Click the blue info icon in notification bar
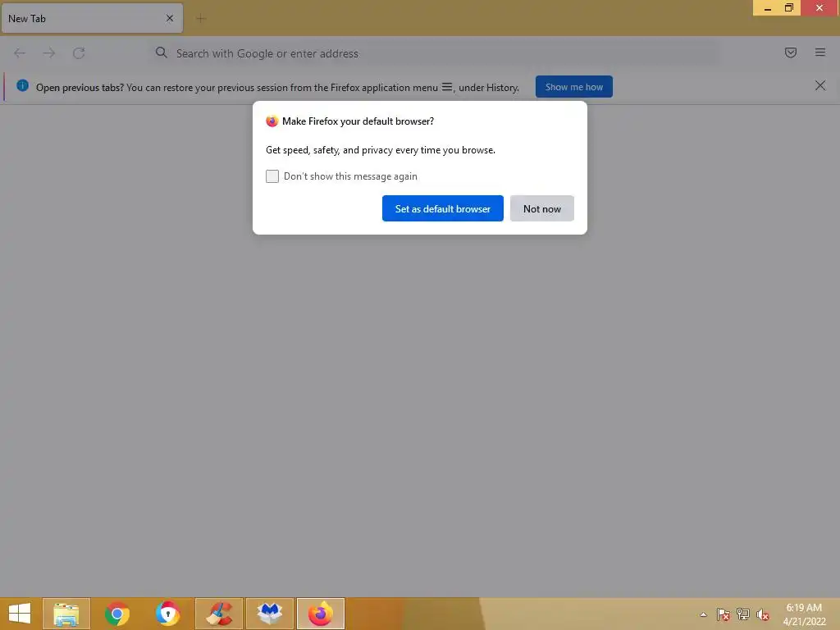 click(x=22, y=85)
